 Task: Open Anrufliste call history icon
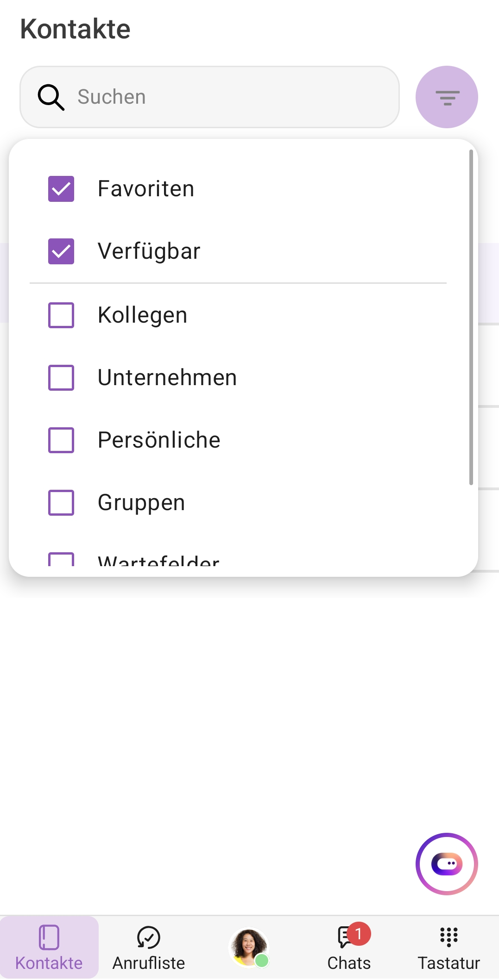coord(148,938)
